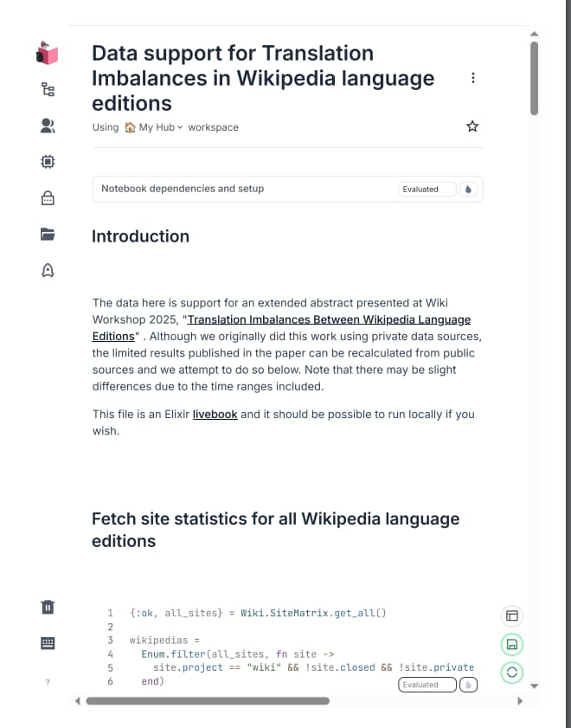Open the runtime settings chip icon
This screenshot has width=571, height=728.
pos(48,162)
